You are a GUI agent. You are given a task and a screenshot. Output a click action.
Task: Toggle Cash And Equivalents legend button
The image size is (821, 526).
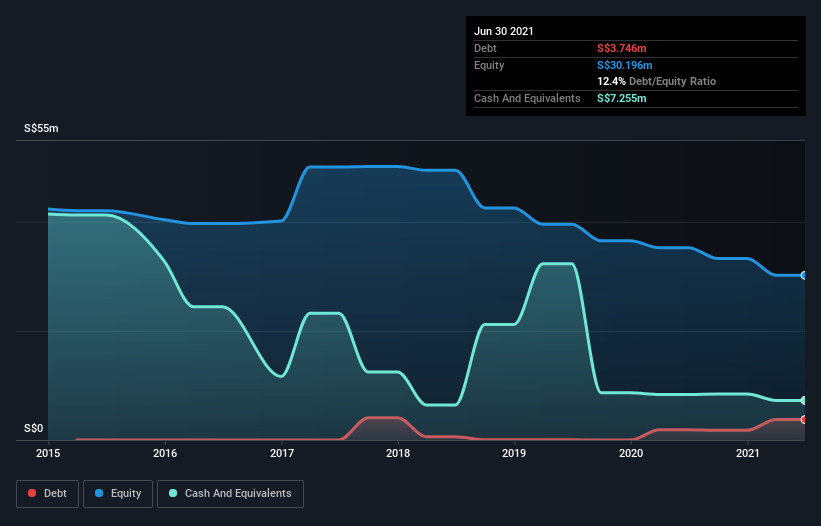230,494
